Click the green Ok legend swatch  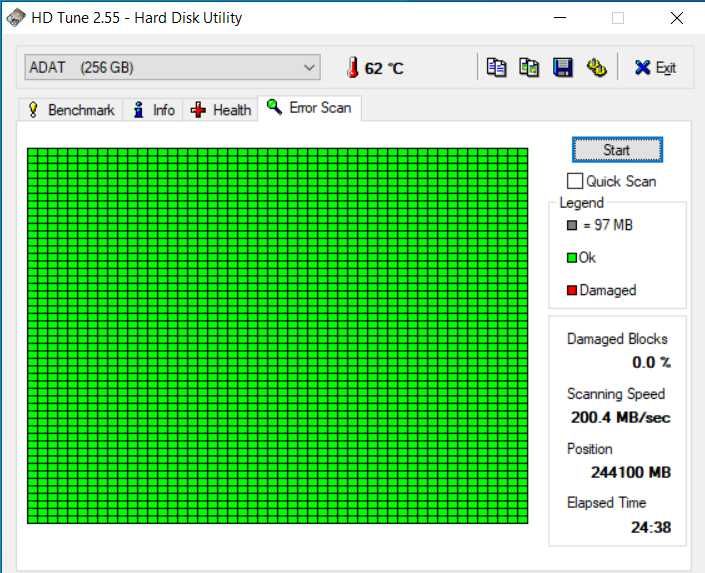click(572, 258)
